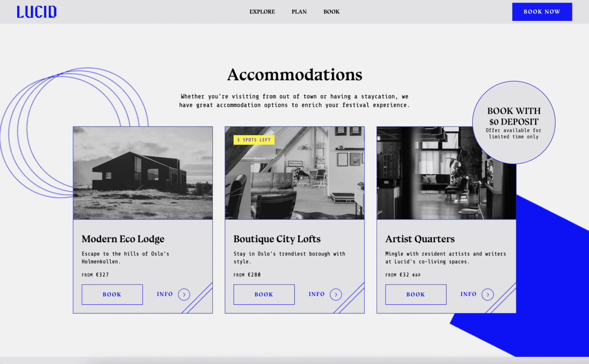Screen dimensions: 589x364
Task: Click the arrow icon on Artist Quarters
Action: [488, 294]
